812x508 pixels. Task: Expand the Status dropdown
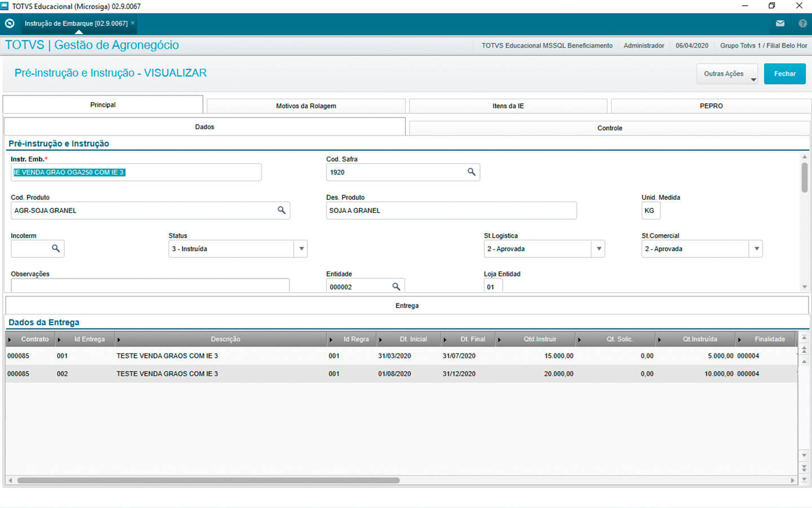(x=301, y=249)
